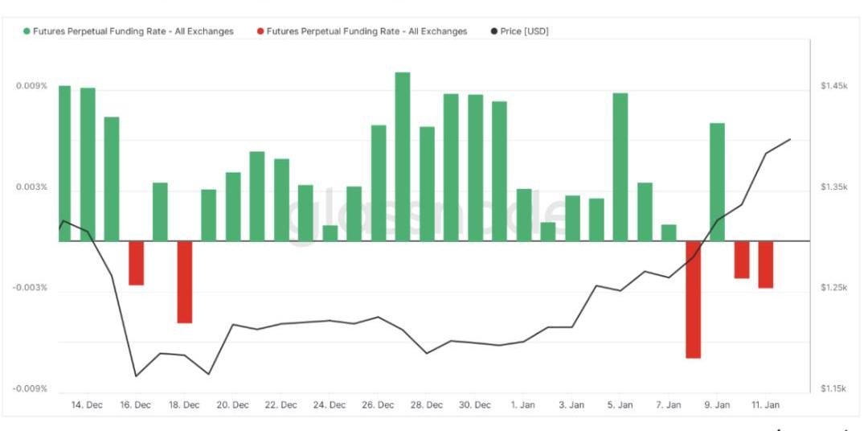
Task: Click the tallest green bar at 27 Dec
Action: pyautogui.click(x=403, y=156)
